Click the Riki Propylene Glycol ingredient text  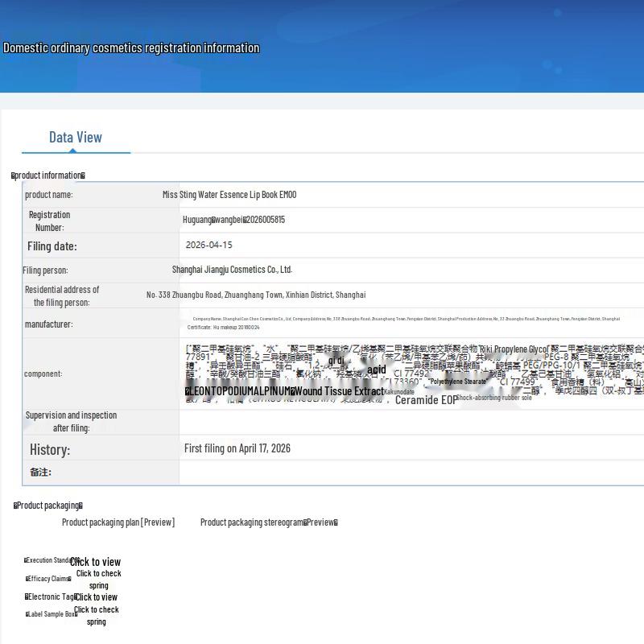point(514,349)
